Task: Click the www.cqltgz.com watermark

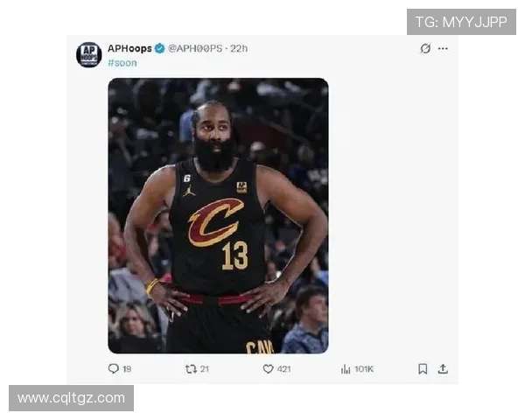Action: point(72,398)
